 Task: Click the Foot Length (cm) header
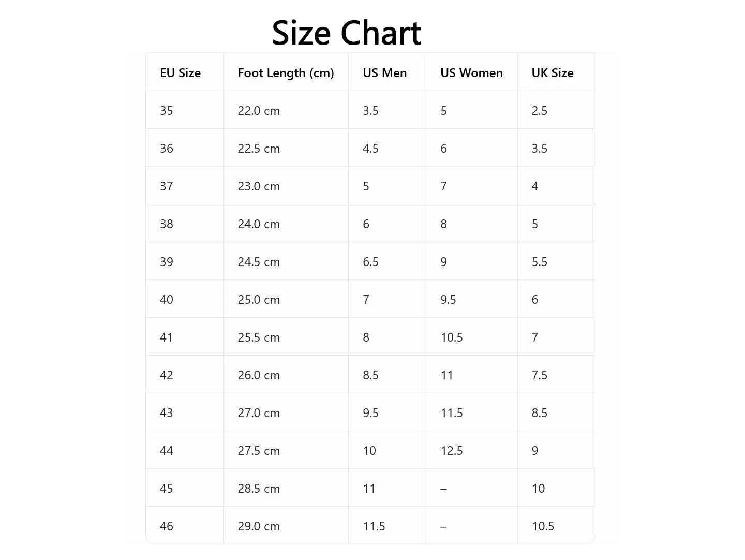(286, 73)
